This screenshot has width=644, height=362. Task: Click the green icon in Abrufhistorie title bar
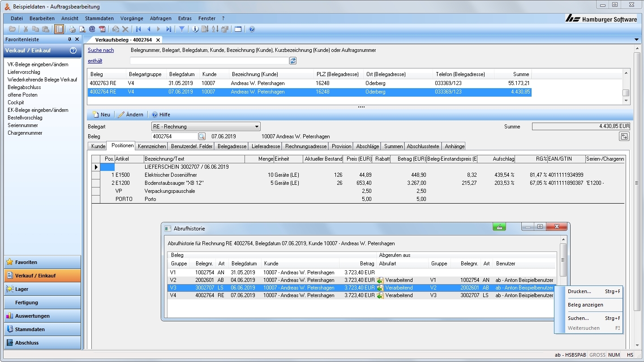tap(499, 227)
